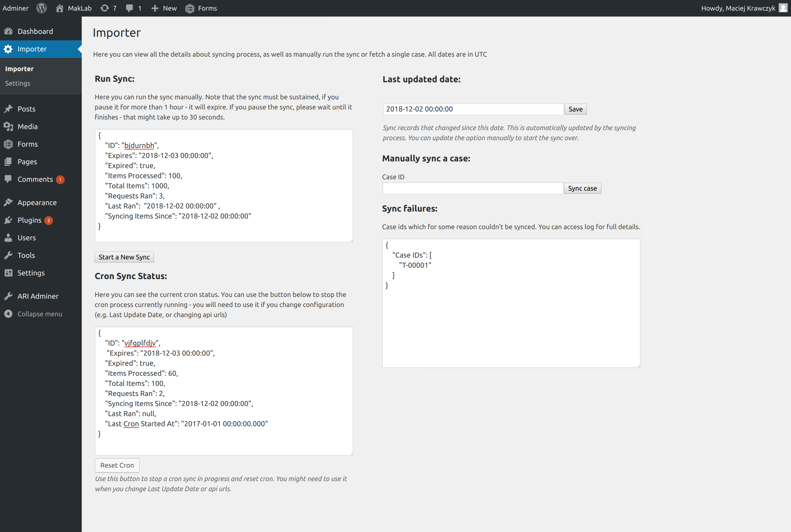The image size is (791, 532).
Task: Click the Users person icon
Action: tap(9, 237)
